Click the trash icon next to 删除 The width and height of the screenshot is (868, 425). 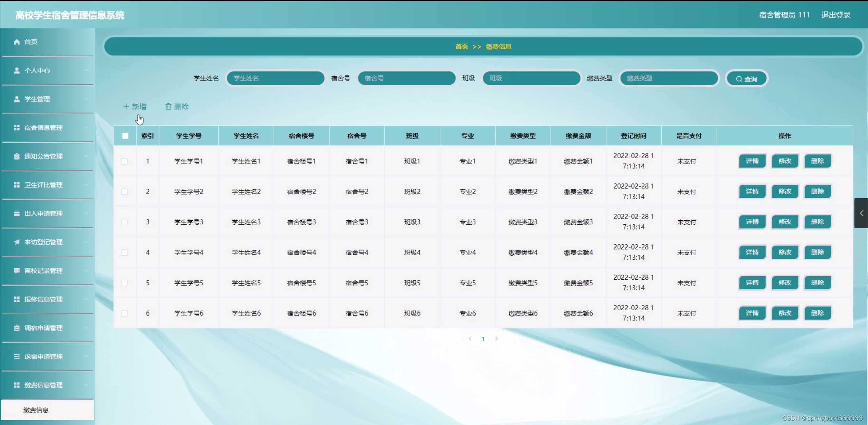point(168,107)
